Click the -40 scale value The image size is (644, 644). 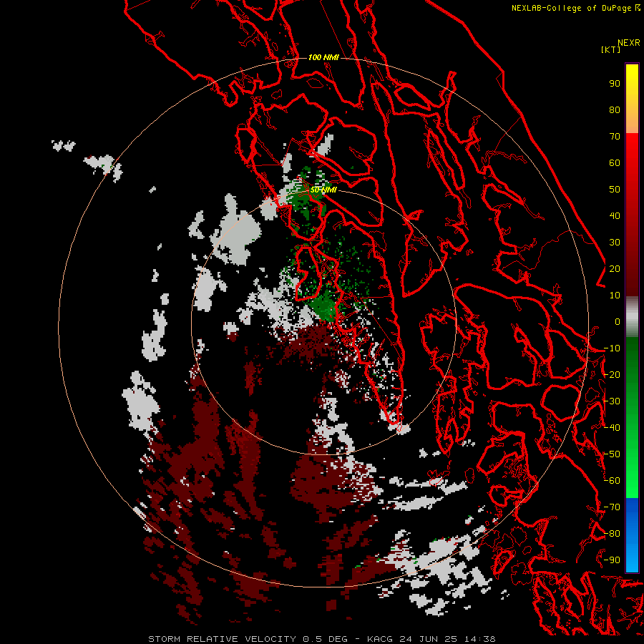click(x=612, y=428)
